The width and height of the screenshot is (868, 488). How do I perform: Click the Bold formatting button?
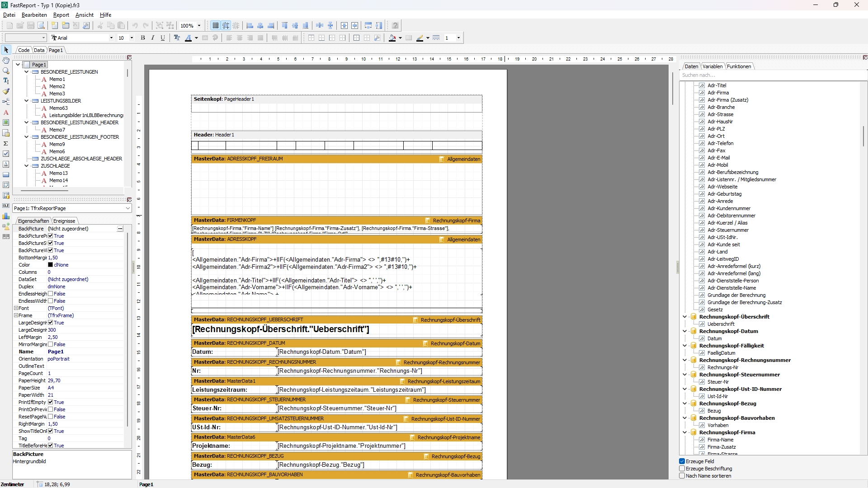(x=143, y=38)
